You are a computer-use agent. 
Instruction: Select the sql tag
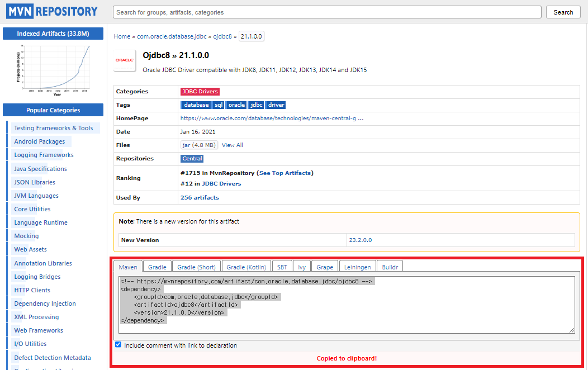coord(218,105)
